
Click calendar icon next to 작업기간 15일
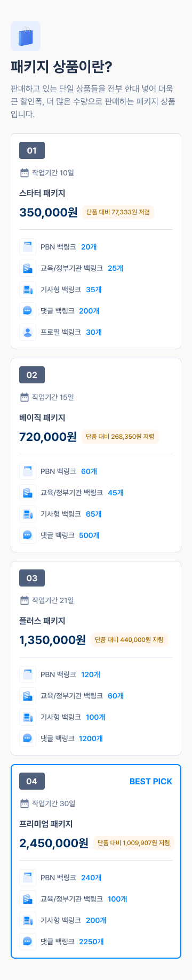click(x=24, y=397)
